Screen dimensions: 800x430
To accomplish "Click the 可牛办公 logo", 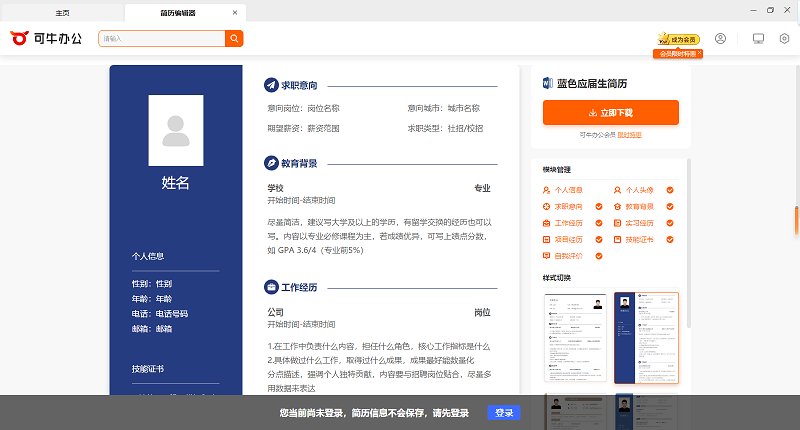I will point(46,38).
